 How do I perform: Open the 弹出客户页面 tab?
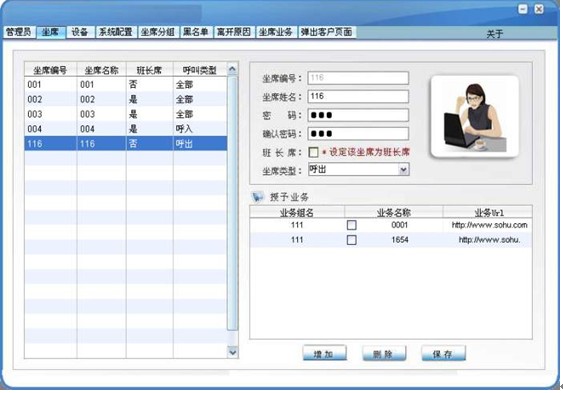tap(327, 32)
